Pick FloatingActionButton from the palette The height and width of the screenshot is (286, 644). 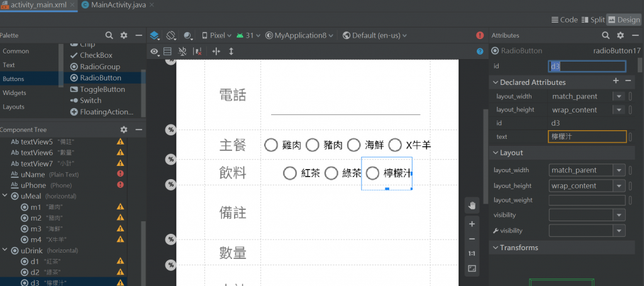(x=102, y=112)
